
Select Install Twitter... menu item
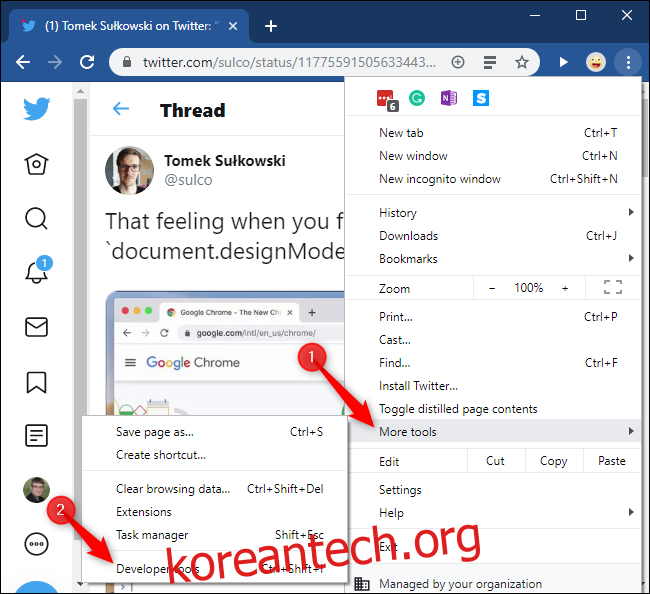493,386
